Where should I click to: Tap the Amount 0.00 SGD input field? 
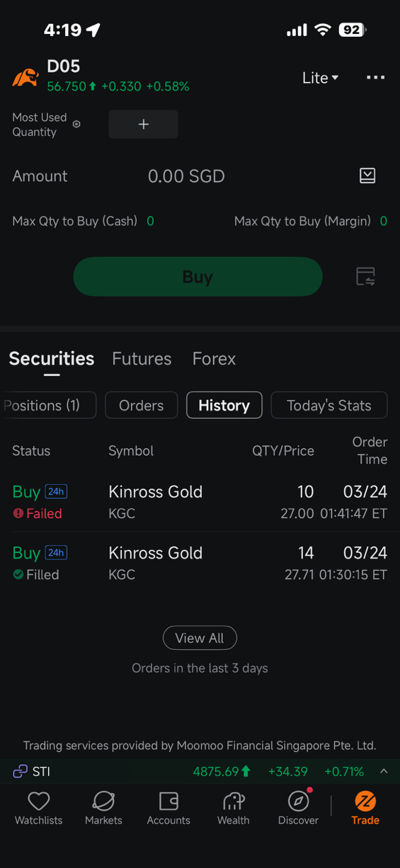click(186, 176)
